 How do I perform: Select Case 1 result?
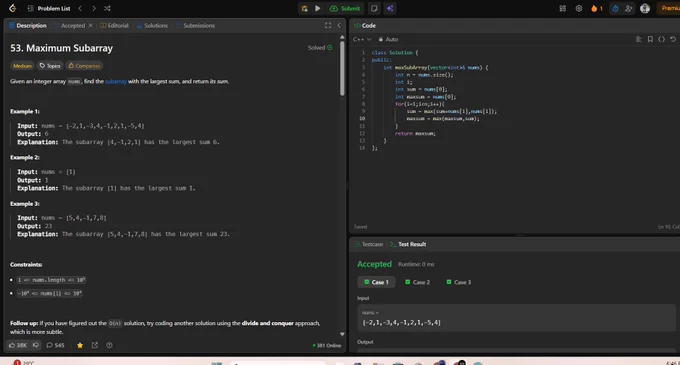(376, 282)
